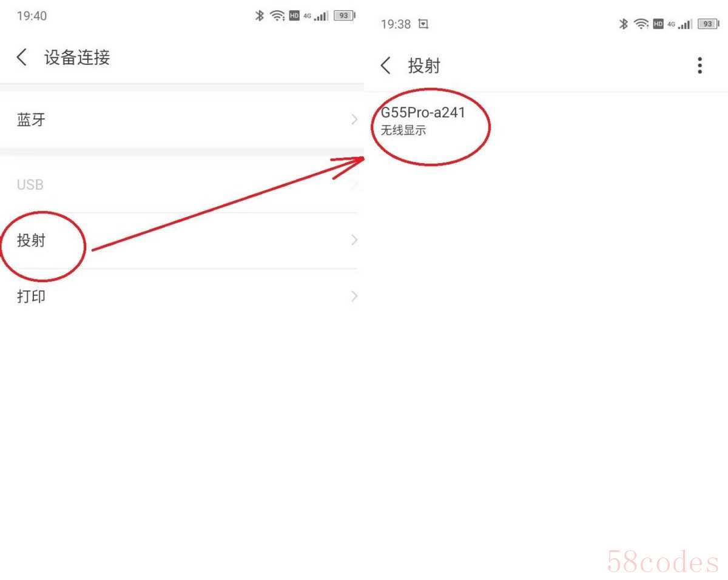Go back from the 投射 screen
This screenshot has width=728, height=580.
tap(386, 66)
